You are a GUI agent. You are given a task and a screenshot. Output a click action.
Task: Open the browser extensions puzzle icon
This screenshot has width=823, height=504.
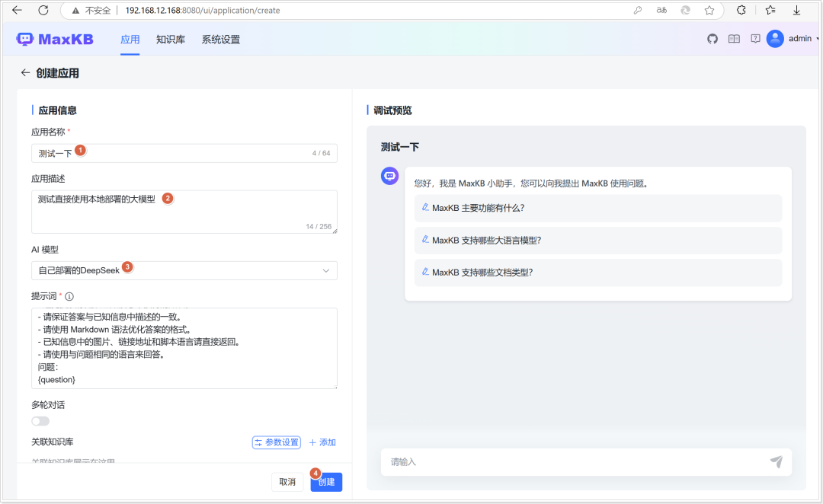[x=741, y=10]
